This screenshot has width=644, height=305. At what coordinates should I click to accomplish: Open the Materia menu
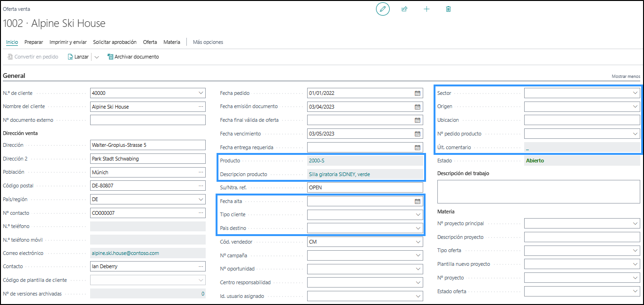click(x=172, y=42)
